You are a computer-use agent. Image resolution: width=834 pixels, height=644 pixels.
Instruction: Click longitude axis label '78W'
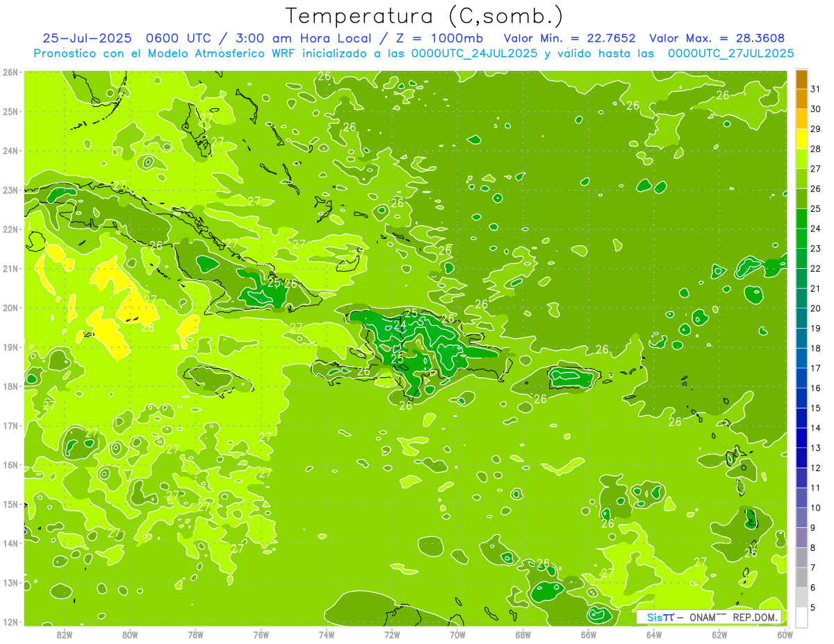coord(195,634)
